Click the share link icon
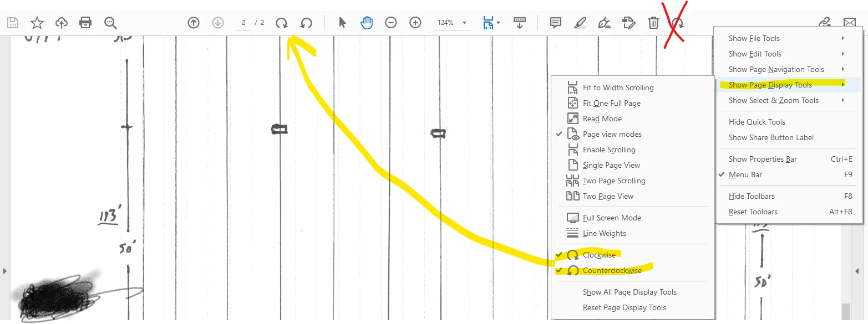This screenshot has height=324, width=868. (x=825, y=23)
